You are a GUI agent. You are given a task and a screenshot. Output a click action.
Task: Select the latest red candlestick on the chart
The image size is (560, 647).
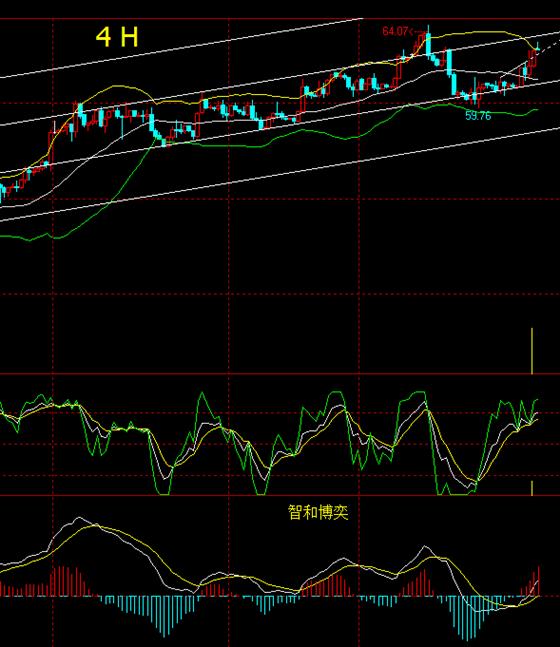click(533, 59)
